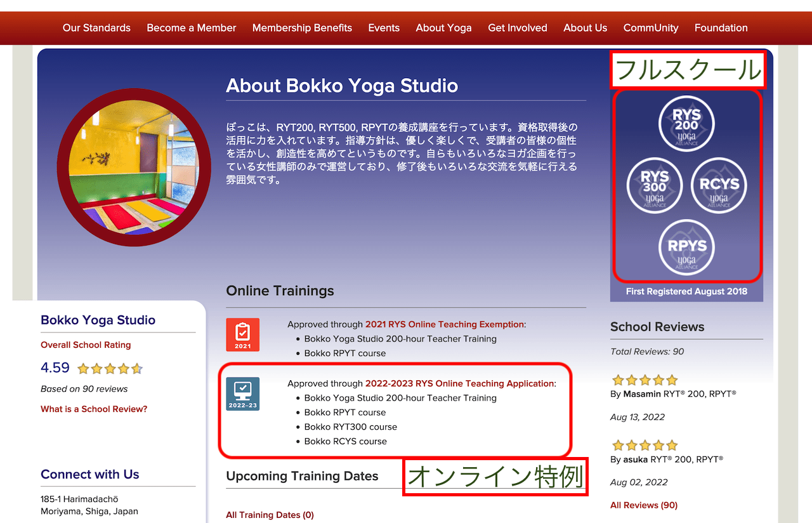Click the What is a School Review? link
Viewport: 812px width, 523px height.
[x=94, y=409]
